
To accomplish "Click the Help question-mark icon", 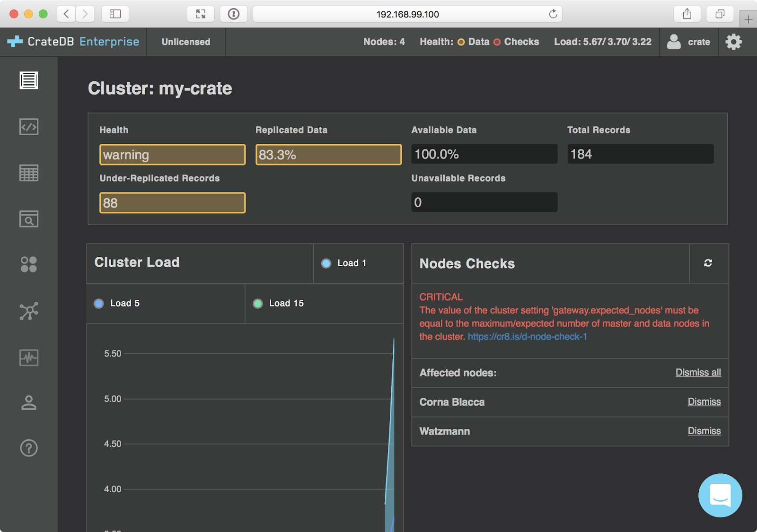I will coord(29,448).
